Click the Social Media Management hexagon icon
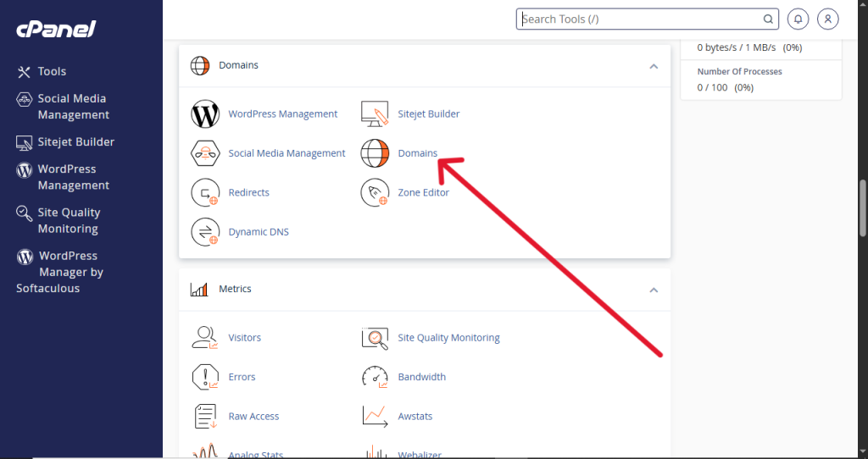This screenshot has width=868, height=459. [205, 153]
